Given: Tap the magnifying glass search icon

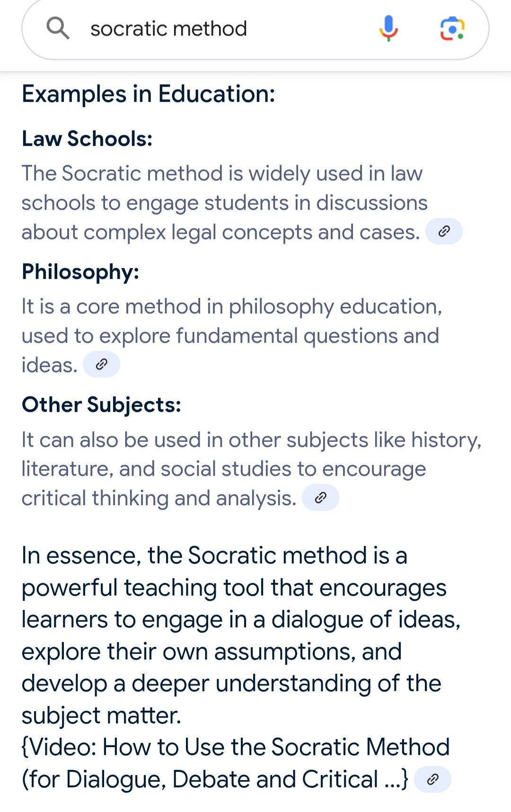Looking at the screenshot, I should pyautogui.click(x=58, y=28).
